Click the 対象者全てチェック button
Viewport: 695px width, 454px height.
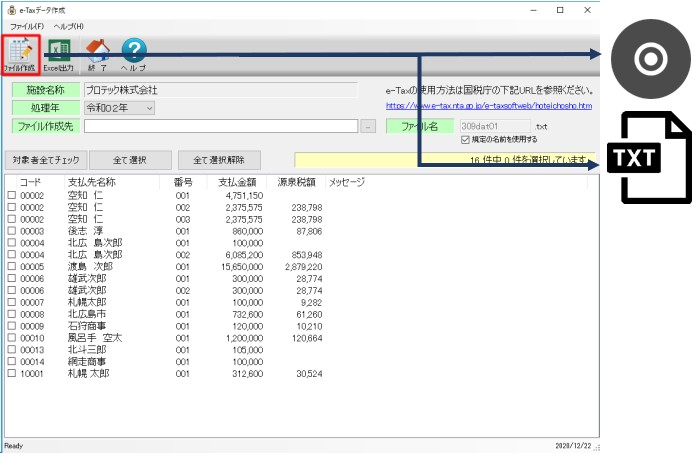coord(46,160)
